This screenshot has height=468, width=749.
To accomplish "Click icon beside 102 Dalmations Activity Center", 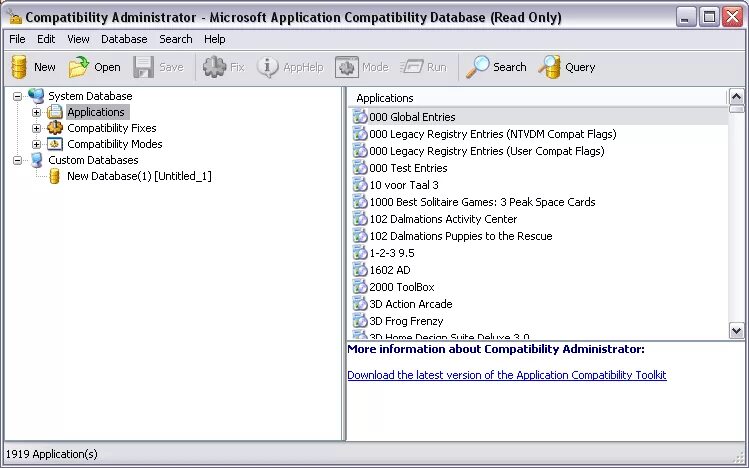I will [360, 219].
